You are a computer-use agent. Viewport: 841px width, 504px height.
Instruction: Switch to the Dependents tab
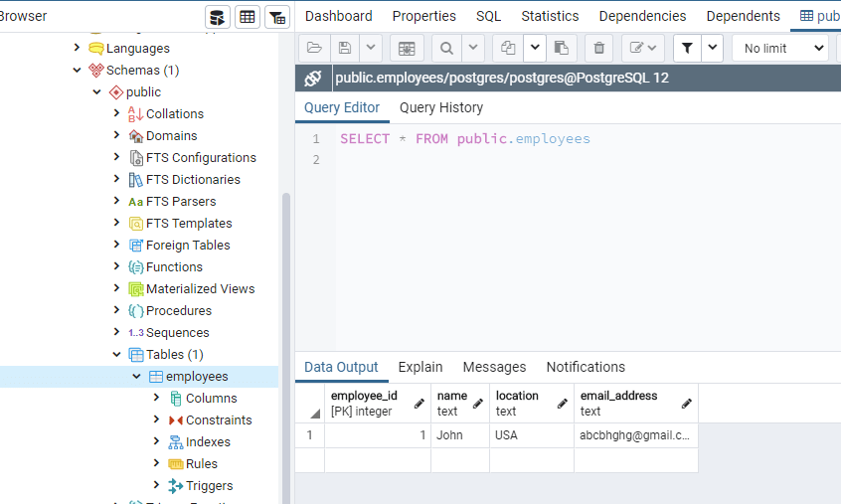[743, 16]
